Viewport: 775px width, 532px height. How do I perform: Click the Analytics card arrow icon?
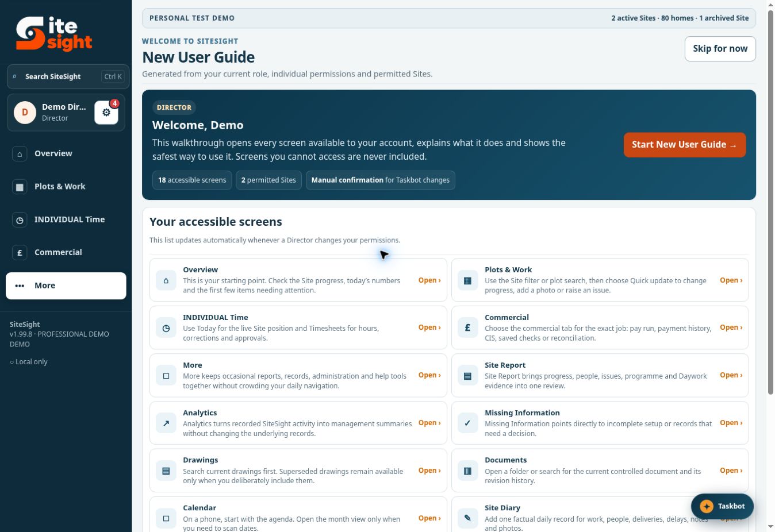coord(166,423)
